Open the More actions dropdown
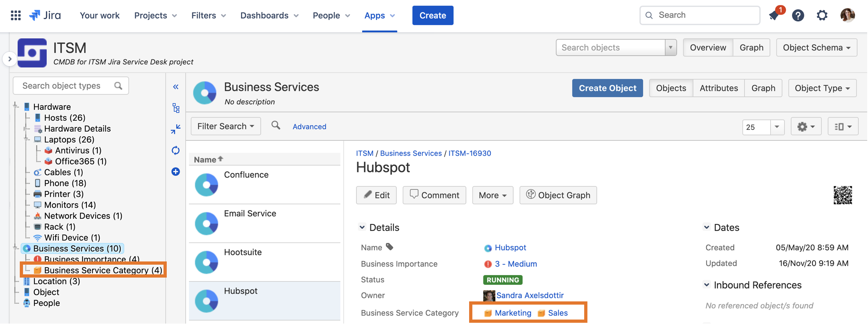This screenshot has width=868, height=326. (x=493, y=195)
